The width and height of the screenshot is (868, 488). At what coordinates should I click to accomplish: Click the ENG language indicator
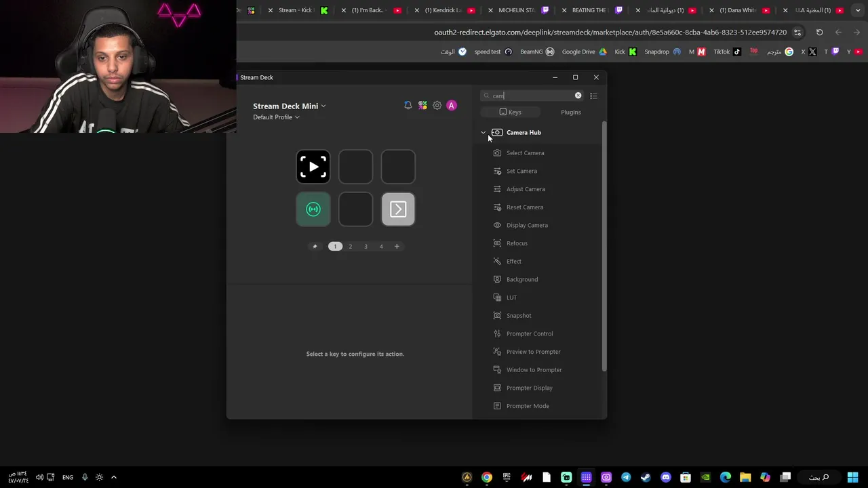click(x=68, y=477)
